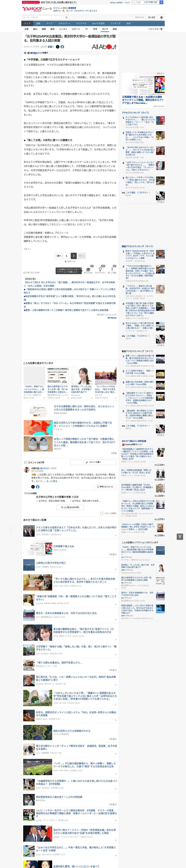Share the 中野円佳 comment on X
This screenshot has height=868, width=186.
33,487
